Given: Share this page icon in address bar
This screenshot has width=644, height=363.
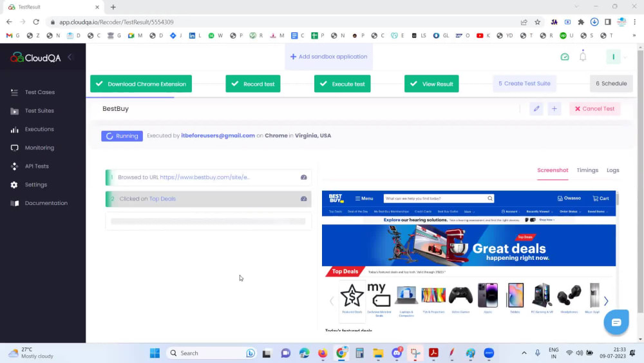Looking at the screenshot, I should click(x=524, y=22).
